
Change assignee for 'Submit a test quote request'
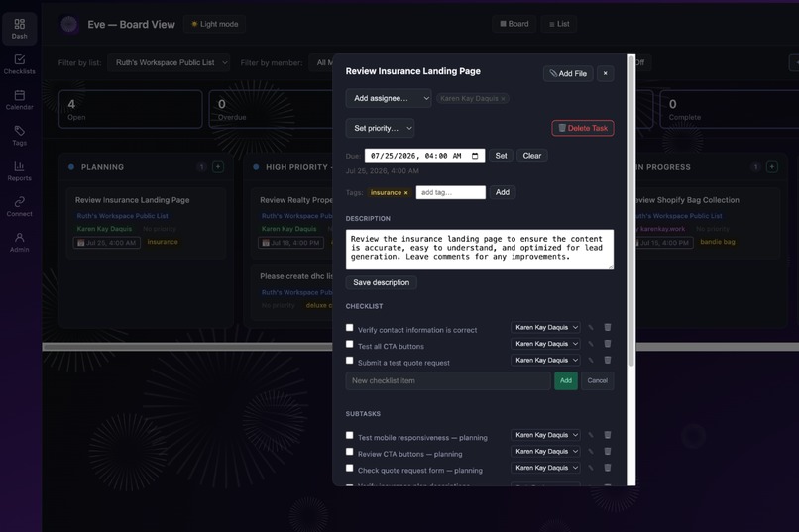545,360
